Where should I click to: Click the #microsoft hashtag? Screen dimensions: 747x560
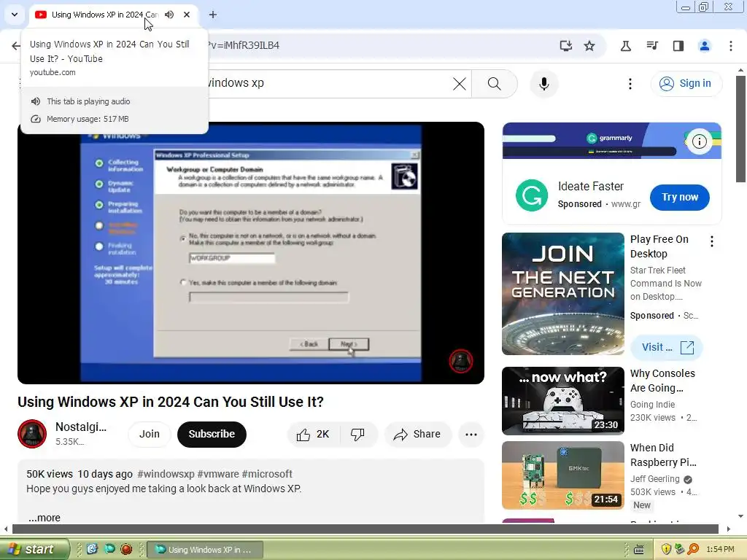point(267,474)
